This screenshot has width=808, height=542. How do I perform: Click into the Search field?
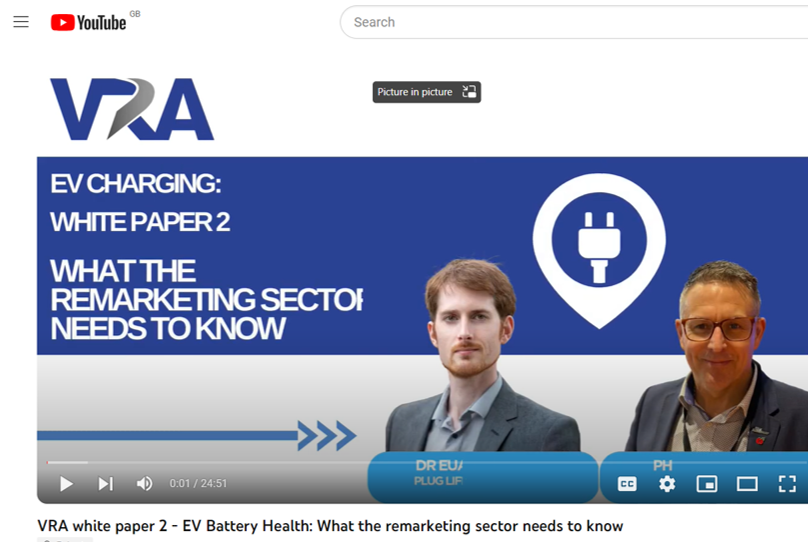tap(574, 22)
